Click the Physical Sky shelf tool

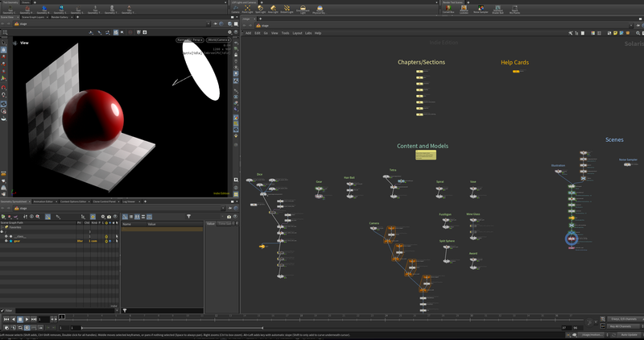(x=319, y=9)
